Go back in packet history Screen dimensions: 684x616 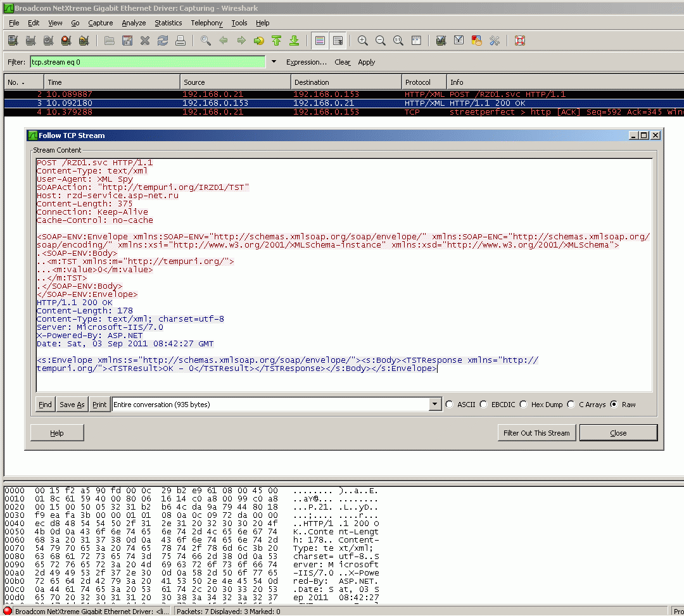point(224,41)
